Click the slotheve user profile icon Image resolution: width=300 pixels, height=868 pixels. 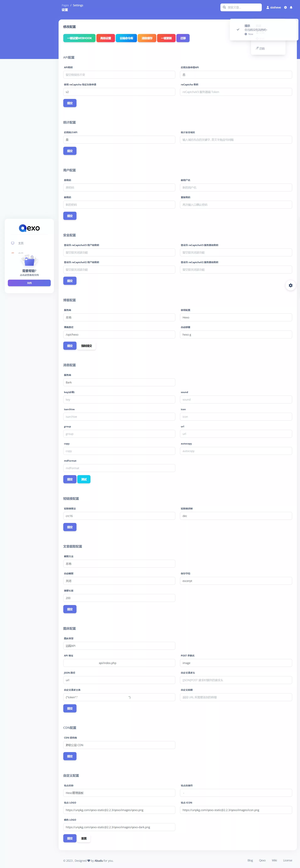tap(268, 7)
